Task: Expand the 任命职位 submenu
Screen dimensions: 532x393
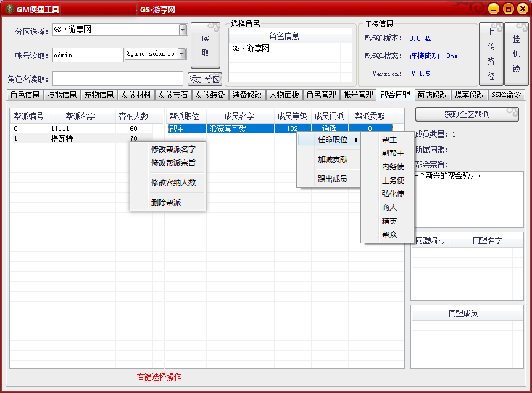Action: coord(333,140)
